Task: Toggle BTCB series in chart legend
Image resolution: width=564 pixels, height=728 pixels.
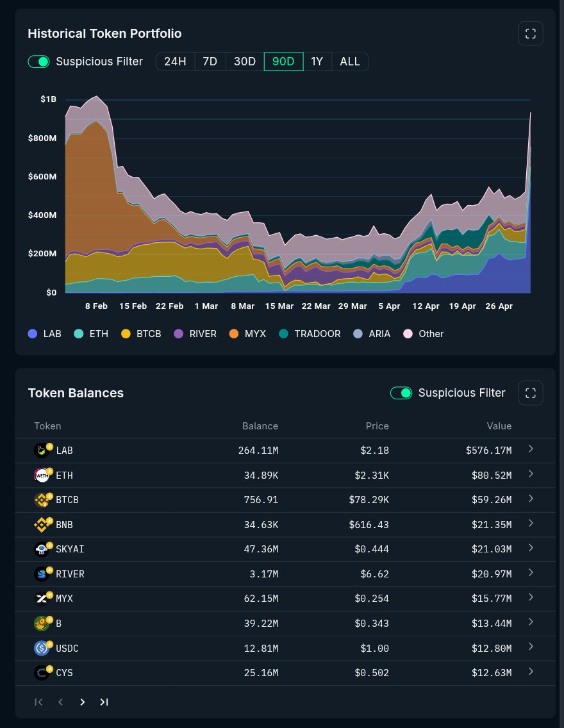Action: click(141, 334)
